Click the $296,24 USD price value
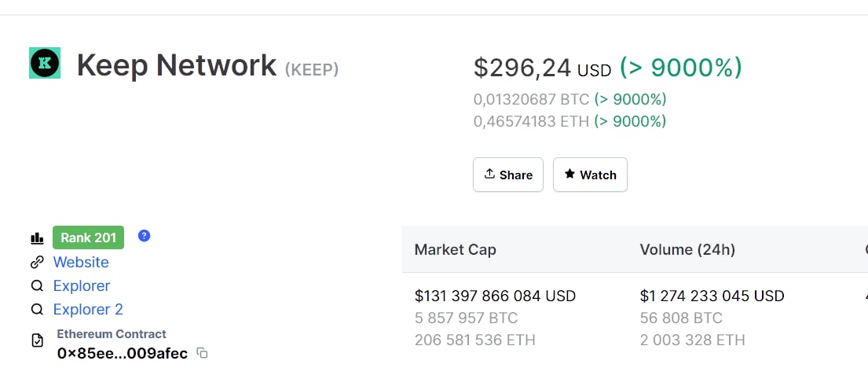The height and width of the screenshot is (368, 868). coord(543,68)
